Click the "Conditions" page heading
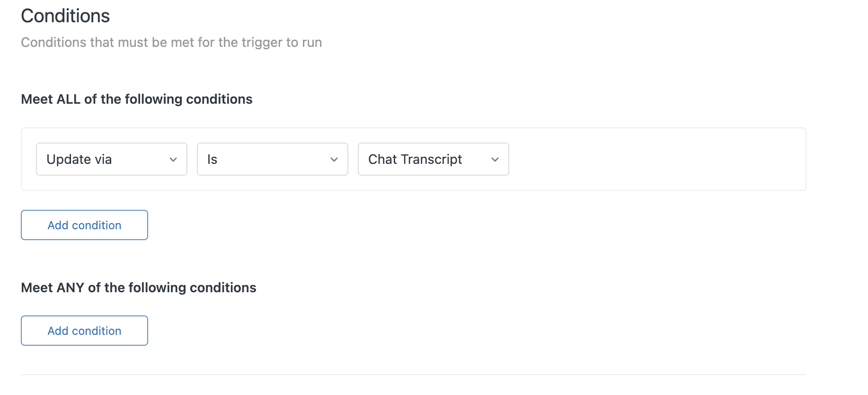Viewport: 868px width, 395px height. tap(65, 16)
